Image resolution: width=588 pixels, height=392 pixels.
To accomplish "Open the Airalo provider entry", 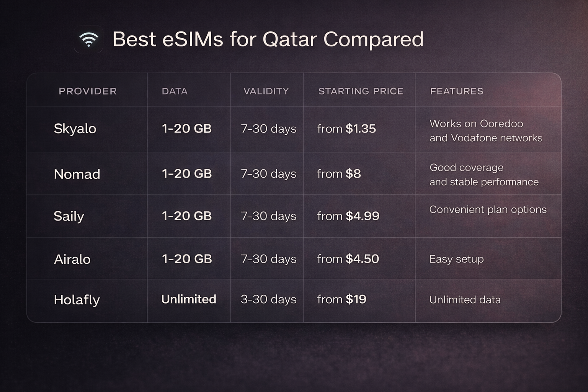I will pos(72,259).
